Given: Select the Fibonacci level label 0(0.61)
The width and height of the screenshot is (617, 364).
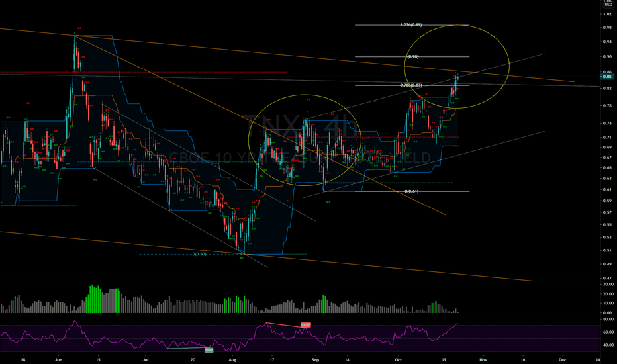Looking at the screenshot, I should [412, 191].
